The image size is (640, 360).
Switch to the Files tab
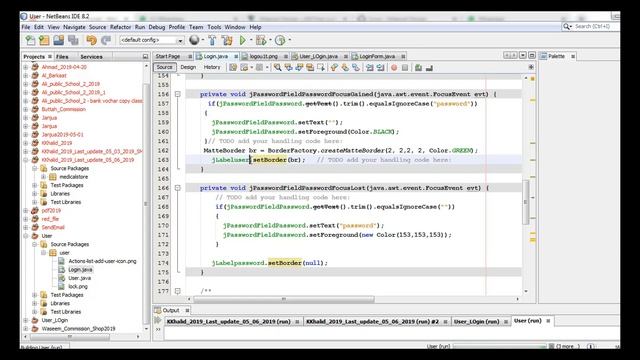pos(62,57)
